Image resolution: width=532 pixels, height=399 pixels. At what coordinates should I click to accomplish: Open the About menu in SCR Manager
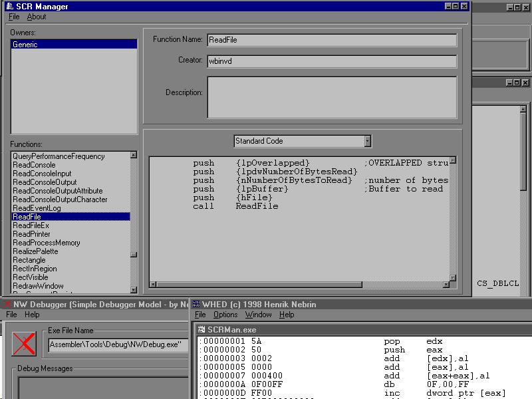click(x=37, y=17)
